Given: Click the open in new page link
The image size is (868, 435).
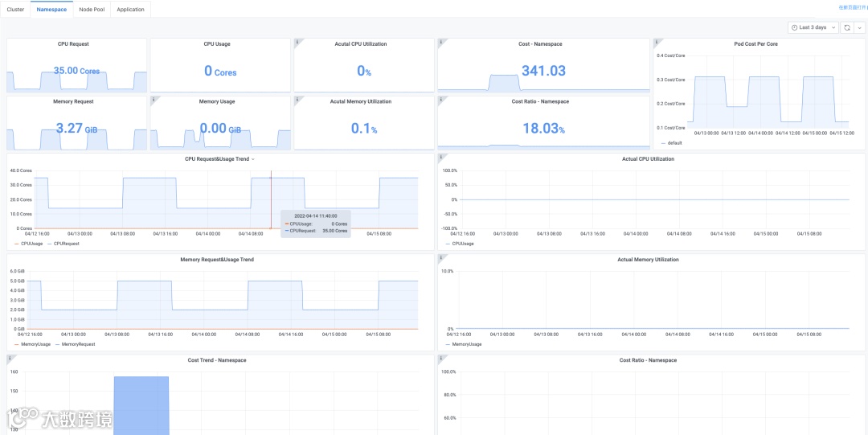Looking at the screenshot, I should (x=853, y=8).
